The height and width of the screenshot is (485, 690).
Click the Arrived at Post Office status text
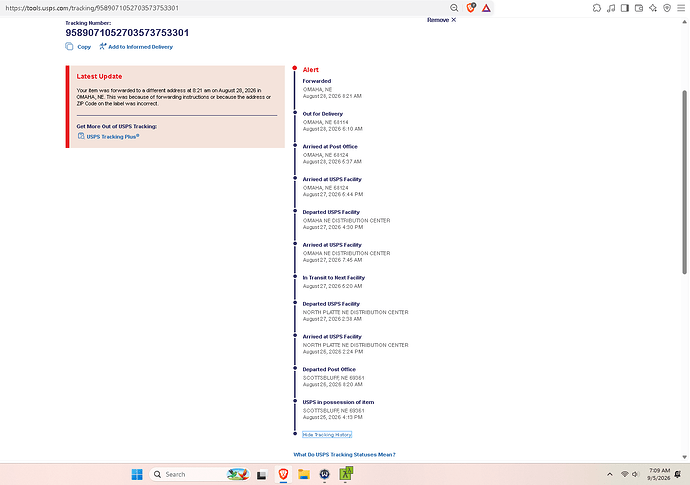coord(330,147)
